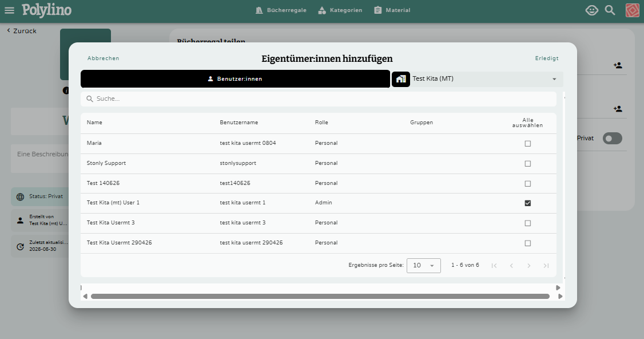Open the hamburger main menu
The height and width of the screenshot is (339, 644).
(x=10, y=10)
